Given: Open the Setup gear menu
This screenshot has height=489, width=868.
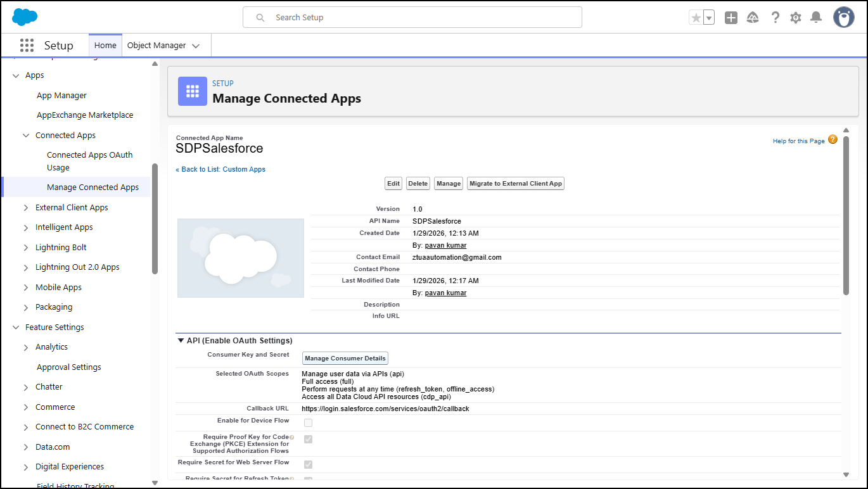Looking at the screenshot, I should coord(796,18).
